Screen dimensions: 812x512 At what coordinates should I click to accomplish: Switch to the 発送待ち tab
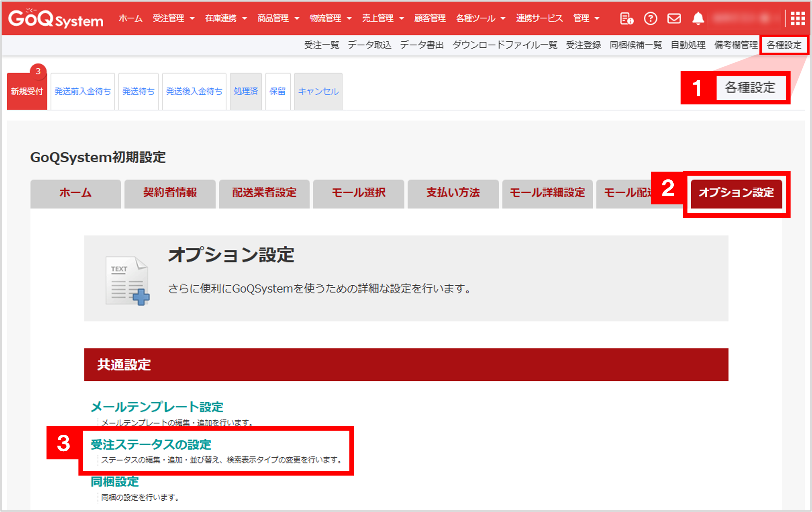(x=138, y=91)
